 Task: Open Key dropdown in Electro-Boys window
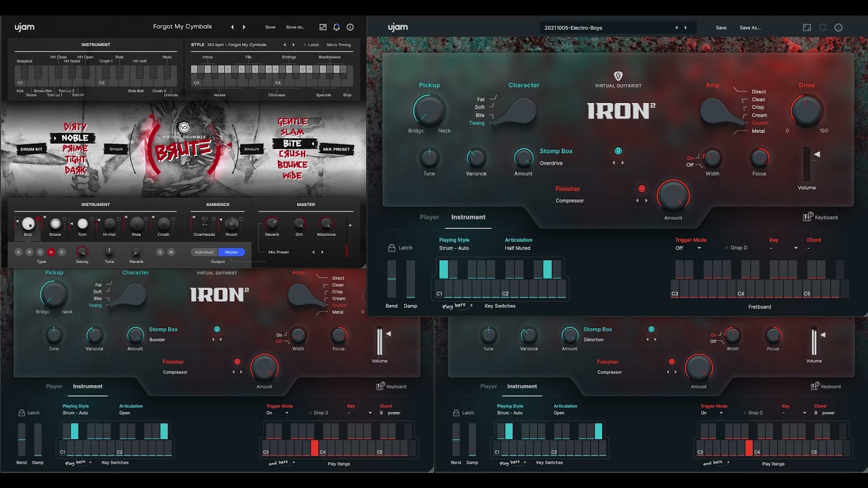(783, 248)
